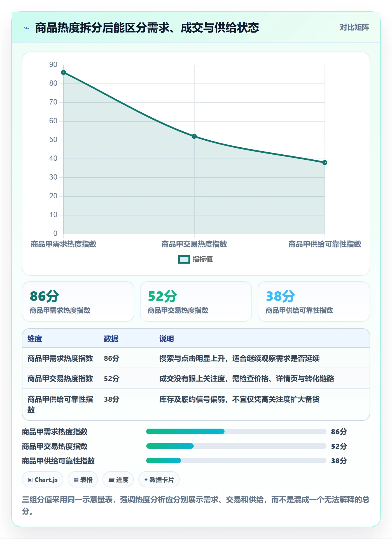Screen dimensions: 392x539
Task: Click the 数据 column header
Action: (x=111, y=339)
